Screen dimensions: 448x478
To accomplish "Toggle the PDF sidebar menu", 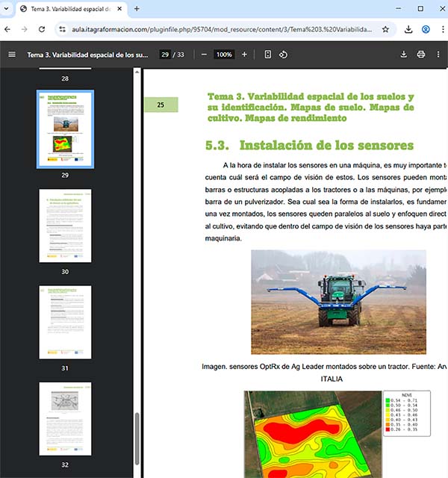I will [11, 55].
